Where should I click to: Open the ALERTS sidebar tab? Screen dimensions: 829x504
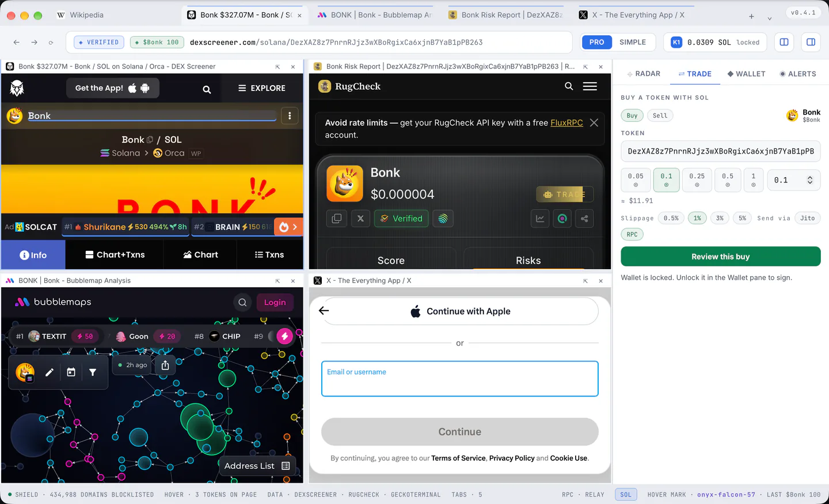(x=798, y=74)
